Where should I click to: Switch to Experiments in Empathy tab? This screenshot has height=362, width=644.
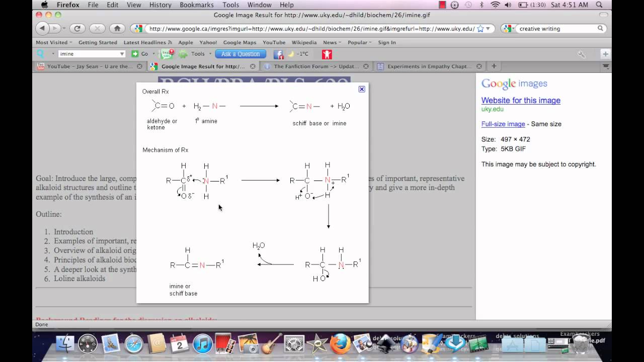tap(431, 66)
